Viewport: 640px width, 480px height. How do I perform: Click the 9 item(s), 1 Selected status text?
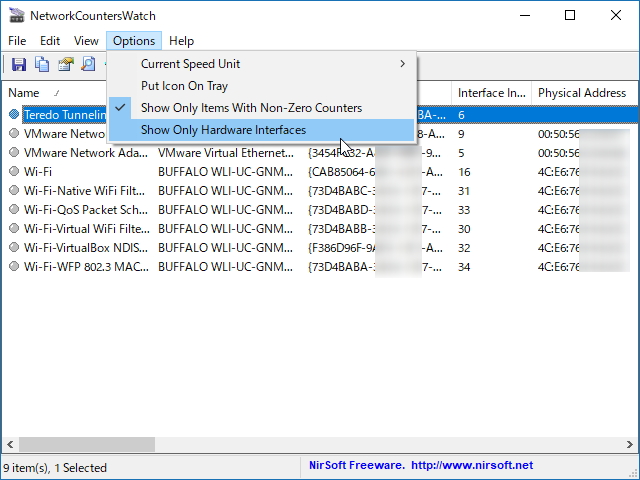pos(55,467)
